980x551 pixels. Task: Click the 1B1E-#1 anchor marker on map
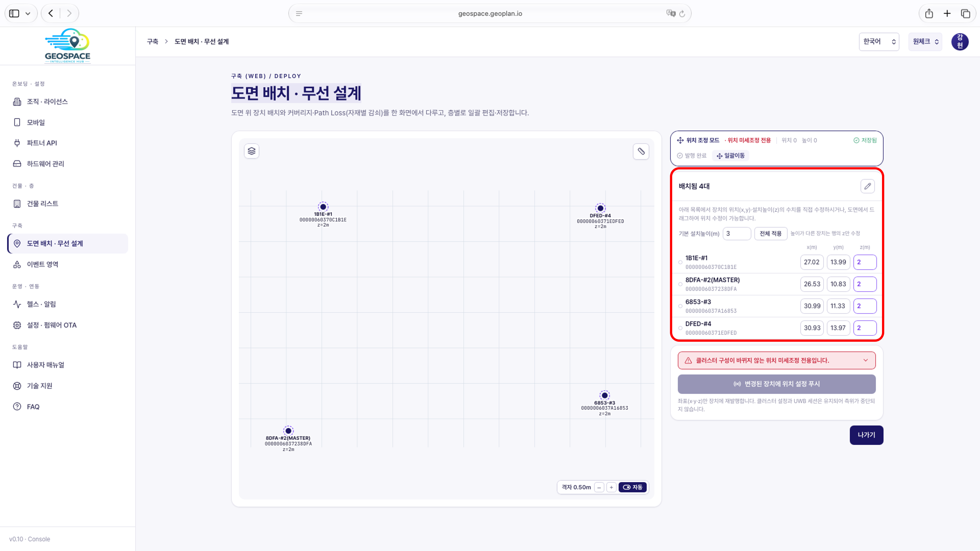[x=323, y=206]
